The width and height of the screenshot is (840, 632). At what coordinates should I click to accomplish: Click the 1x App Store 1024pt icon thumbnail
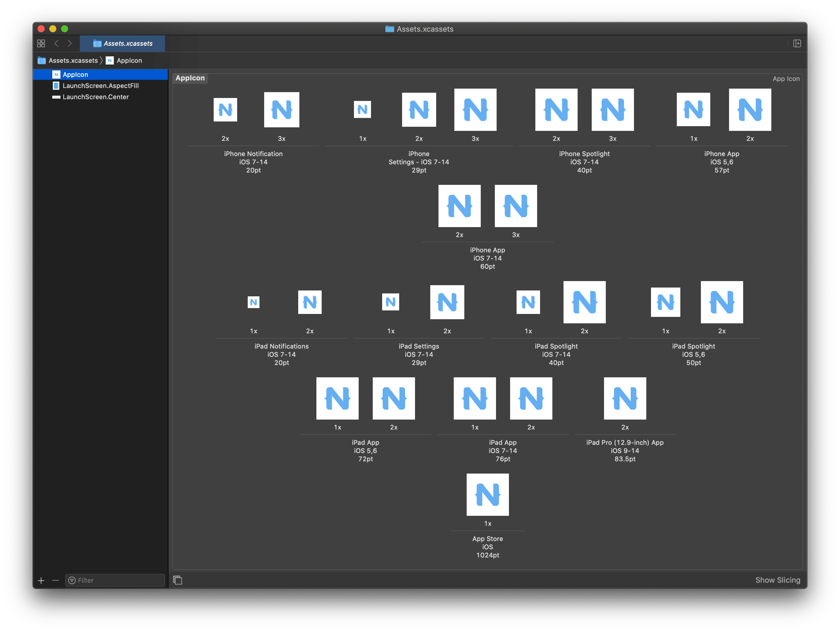488,495
